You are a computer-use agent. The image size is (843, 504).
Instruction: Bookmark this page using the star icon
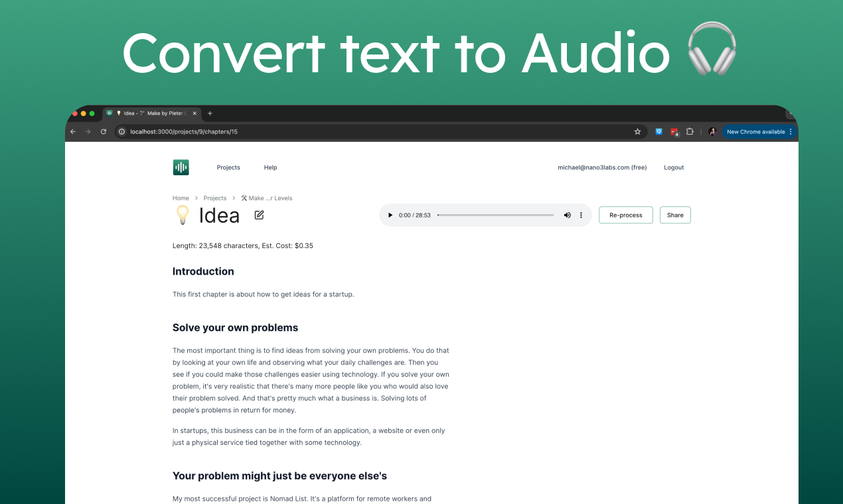[637, 131]
